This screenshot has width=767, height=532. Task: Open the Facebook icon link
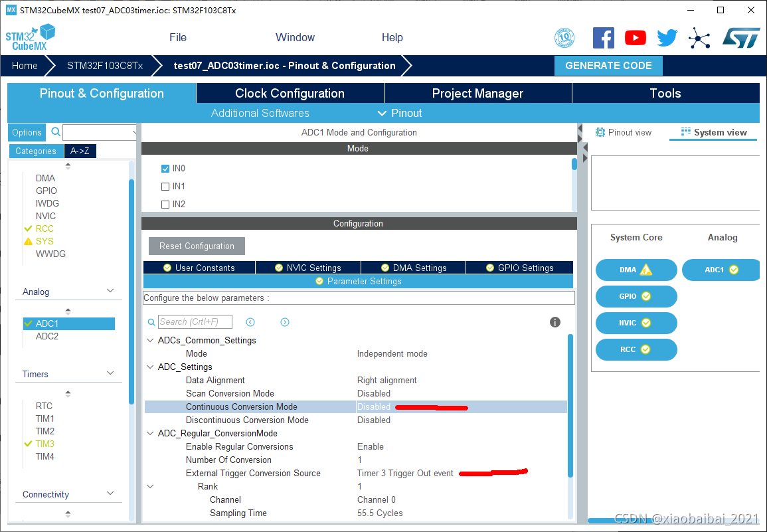(x=603, y=38)
